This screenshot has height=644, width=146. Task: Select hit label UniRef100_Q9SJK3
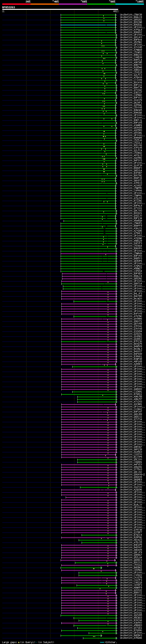pos(131,37)
